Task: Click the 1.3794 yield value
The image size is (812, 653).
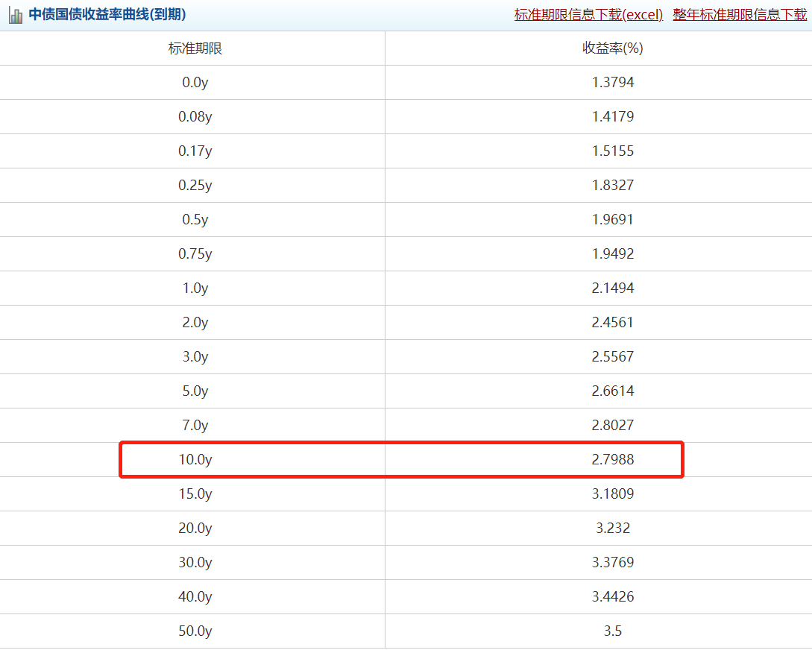Action: (x=612, y=83)
